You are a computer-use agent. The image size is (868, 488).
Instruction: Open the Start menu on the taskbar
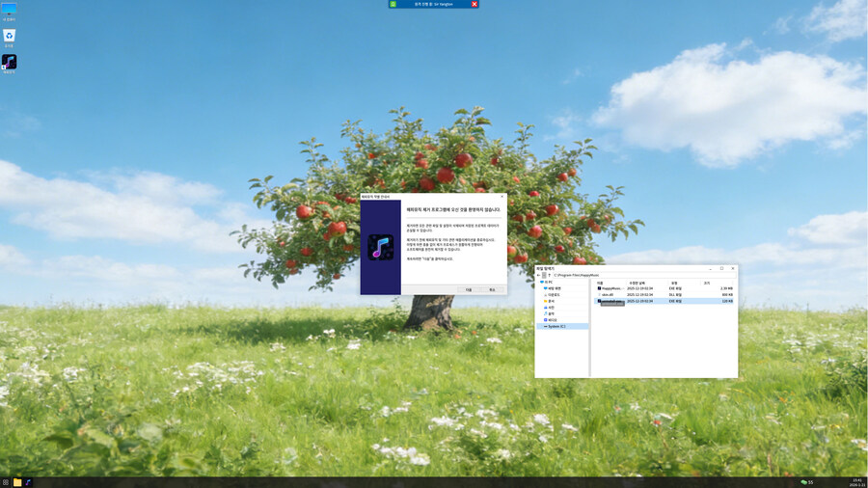coord(6,481)
